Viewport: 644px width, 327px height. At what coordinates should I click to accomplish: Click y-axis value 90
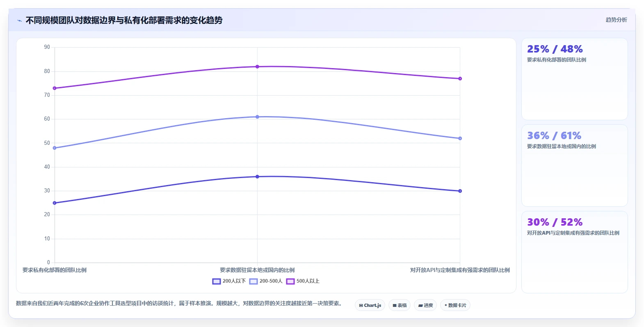pos(47,47)
